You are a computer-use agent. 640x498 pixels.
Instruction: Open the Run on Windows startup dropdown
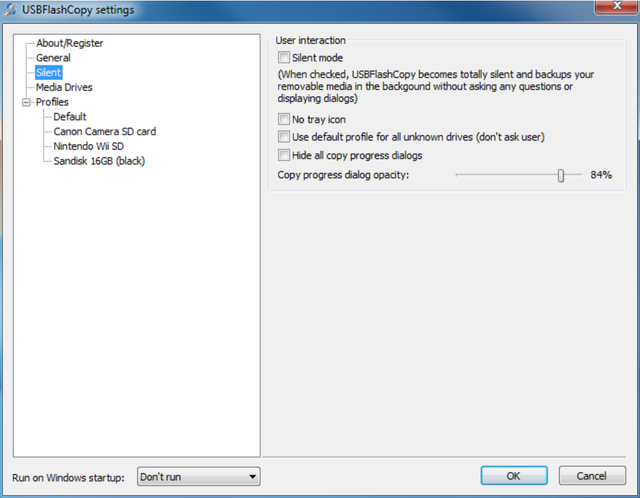point(199,476)
